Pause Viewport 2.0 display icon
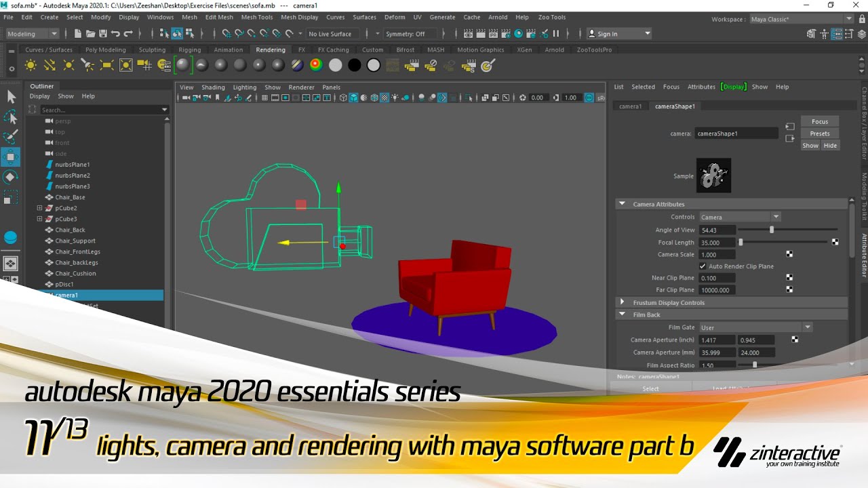The height and width of the screenshot is (488, 868). coord(556,33)
